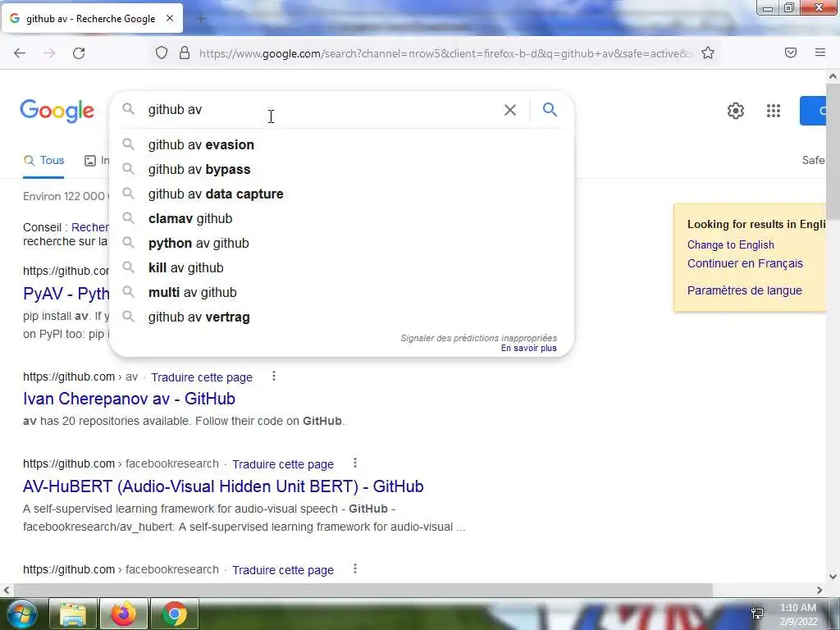This screenshot has height=630, width=840.
Task: Open File Explorer from the taskbar
Action: [73, 614]
